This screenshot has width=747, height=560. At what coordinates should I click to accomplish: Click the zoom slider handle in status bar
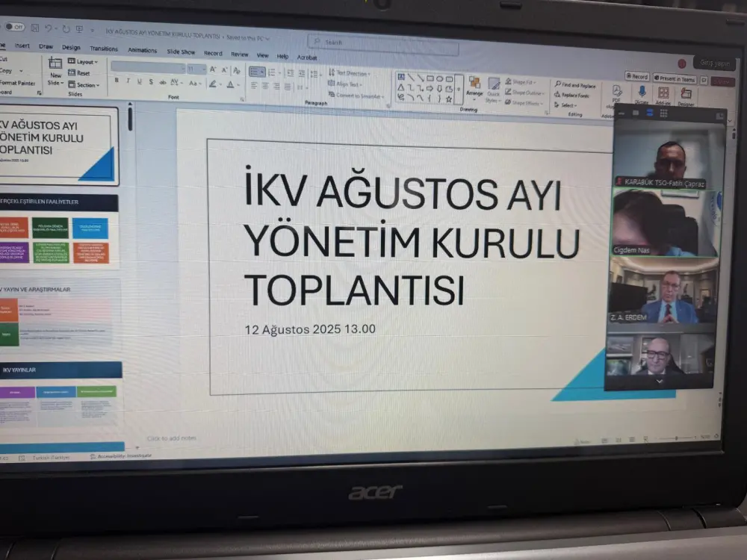coord(676,438)
